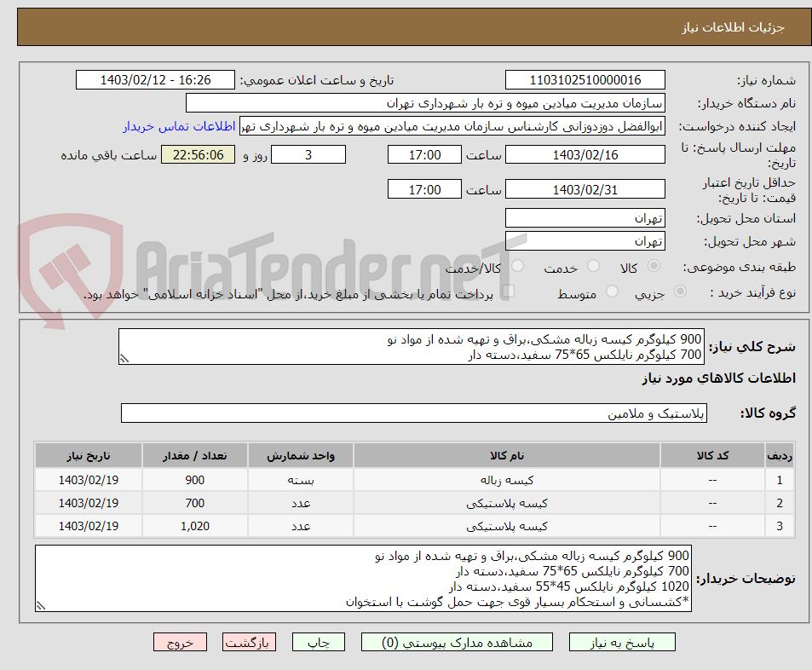
Task: Click the countdown timer 22:56:06 field
Action: (198, 154)
